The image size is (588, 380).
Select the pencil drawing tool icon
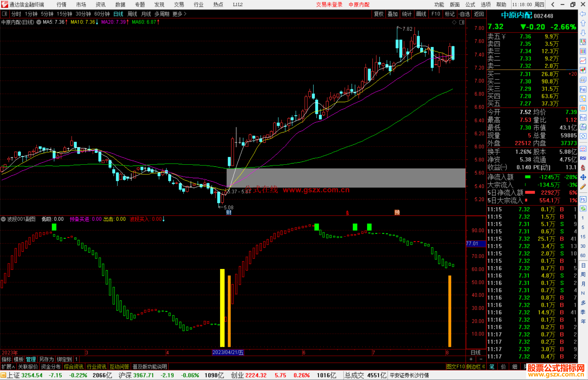pyautogui.click(x=583, y=187)
